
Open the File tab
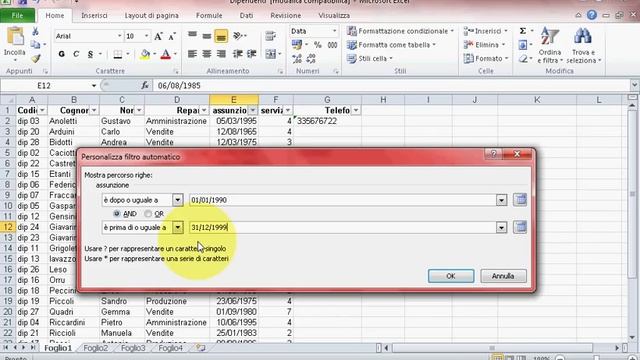tap(17, 16)
